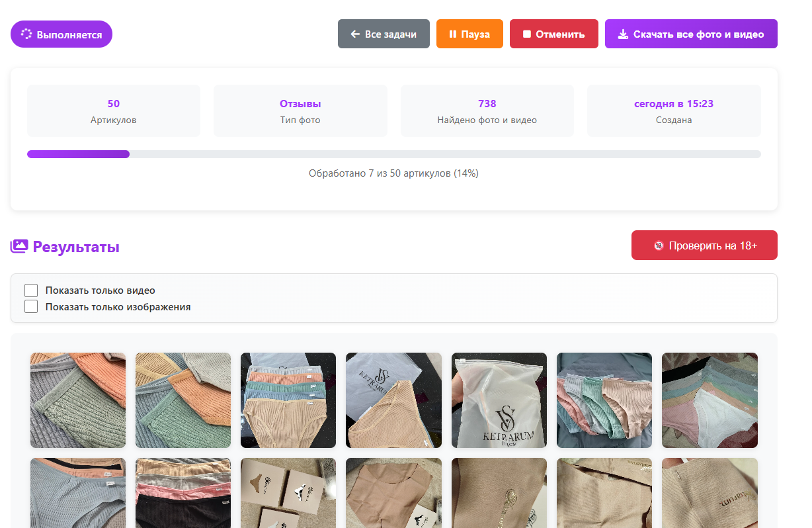Click the purple progress bar
812x528 pixels.
coord(78,154)
